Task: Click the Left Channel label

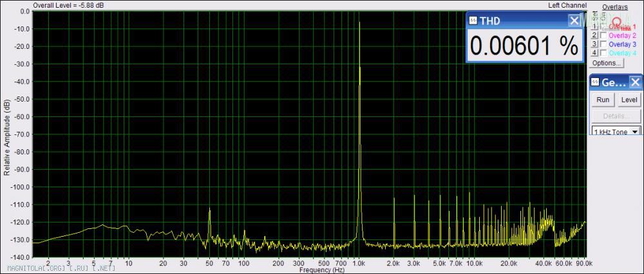Action: pos(566,5)
